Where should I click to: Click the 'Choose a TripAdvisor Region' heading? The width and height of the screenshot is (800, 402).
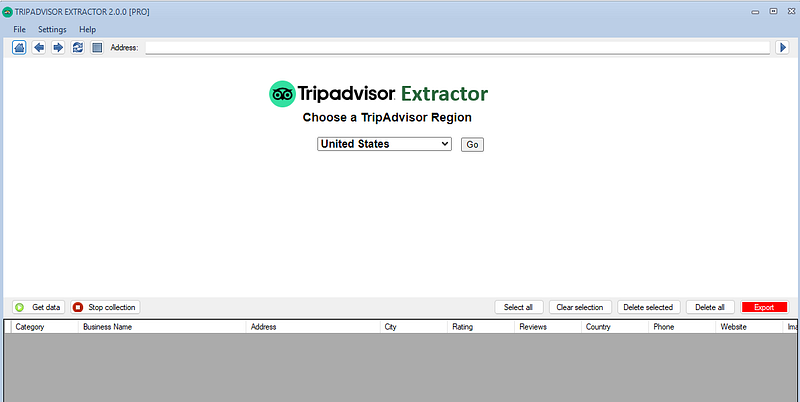point(387,117)
